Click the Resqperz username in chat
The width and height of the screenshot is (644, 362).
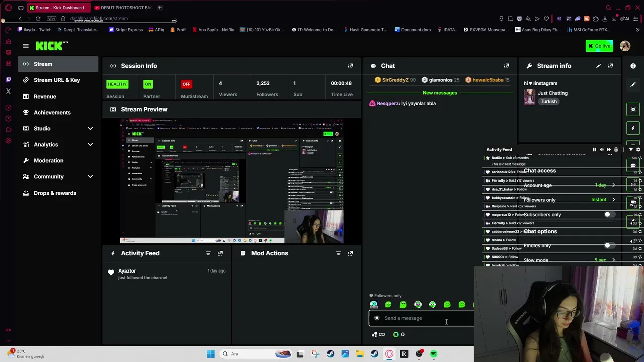388,104
